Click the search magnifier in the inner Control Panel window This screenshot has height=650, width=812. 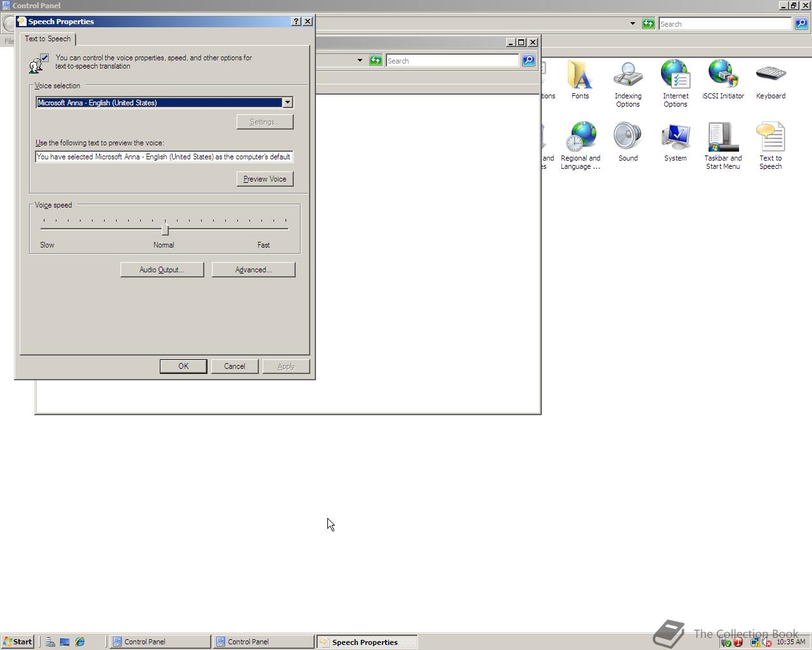(528, 60)
